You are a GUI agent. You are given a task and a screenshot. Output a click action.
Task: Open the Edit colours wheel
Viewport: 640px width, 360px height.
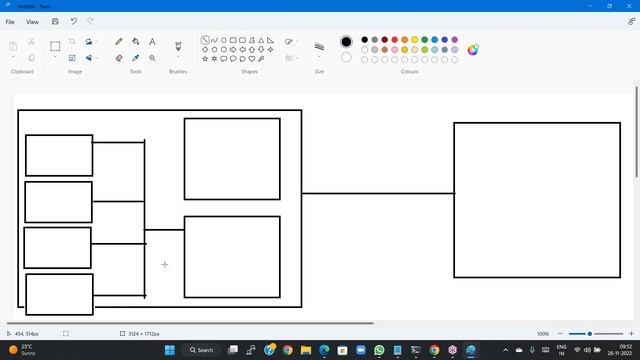click(x=473, y=49)
